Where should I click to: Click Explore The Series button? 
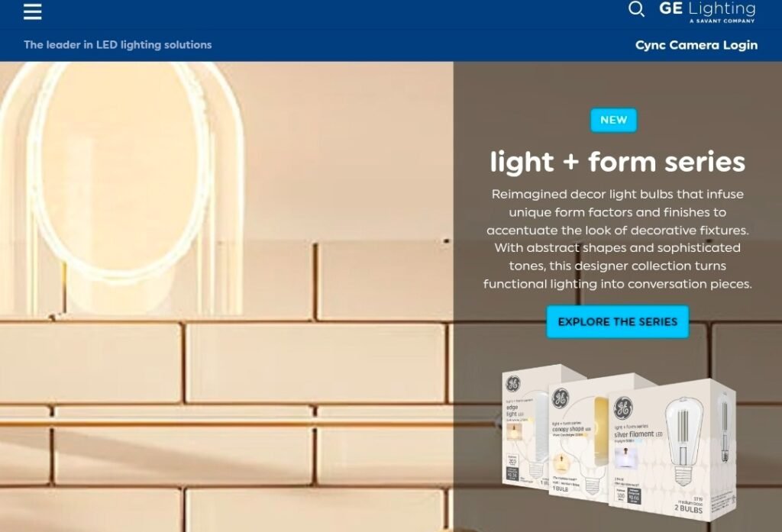pos(617,321)
